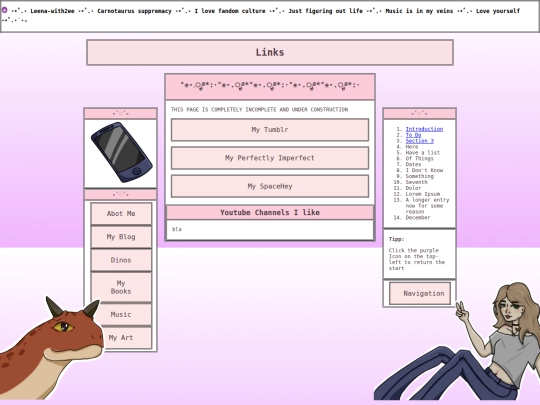540x405 pixels.
Task: Click the Navigation button
Action: [x=420, y=293]
